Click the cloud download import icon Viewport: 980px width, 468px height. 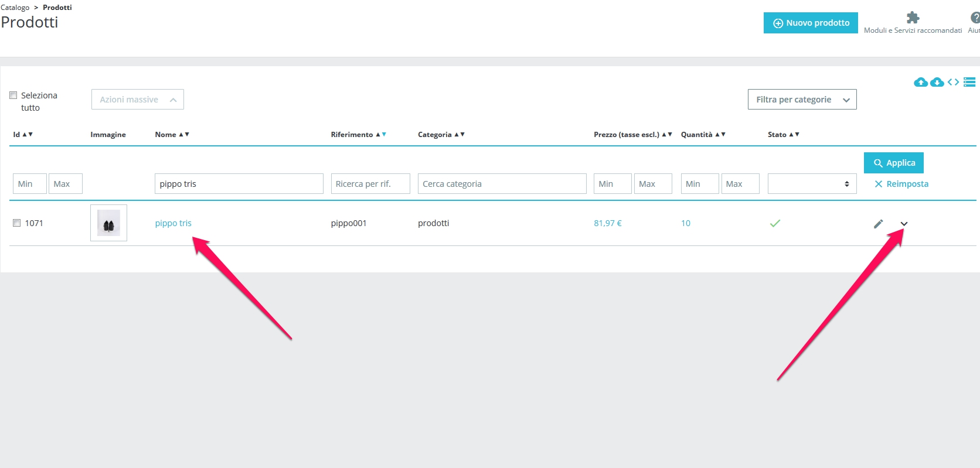coord(937,82)
